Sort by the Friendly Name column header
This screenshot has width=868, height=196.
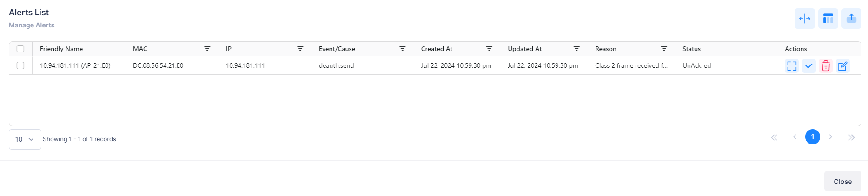coord(61,49)
